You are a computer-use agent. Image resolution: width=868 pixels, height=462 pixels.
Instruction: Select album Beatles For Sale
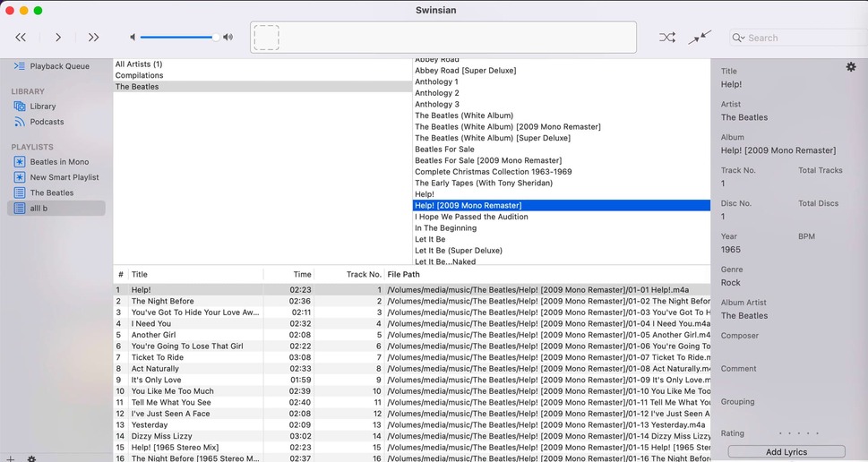(x=562, y=149)
